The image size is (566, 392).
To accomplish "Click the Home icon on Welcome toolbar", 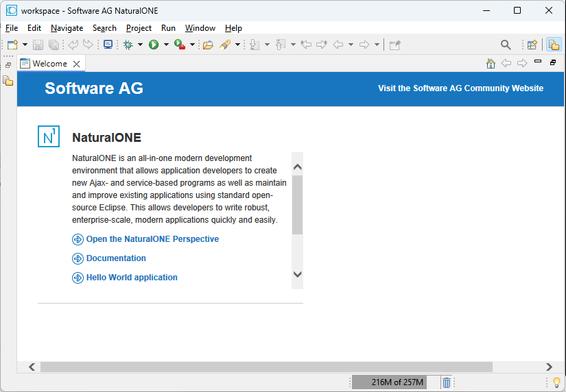I will point(491,63).
